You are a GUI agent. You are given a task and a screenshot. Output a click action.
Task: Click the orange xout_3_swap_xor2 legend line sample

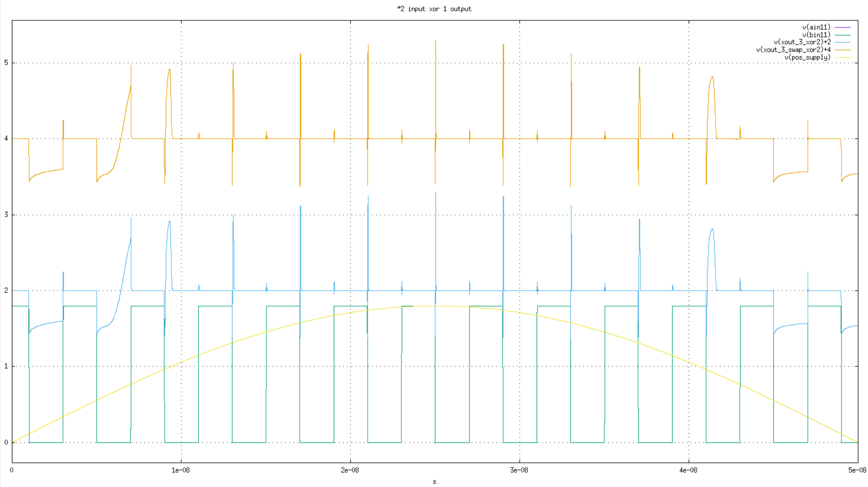click(x=842, y=50)
